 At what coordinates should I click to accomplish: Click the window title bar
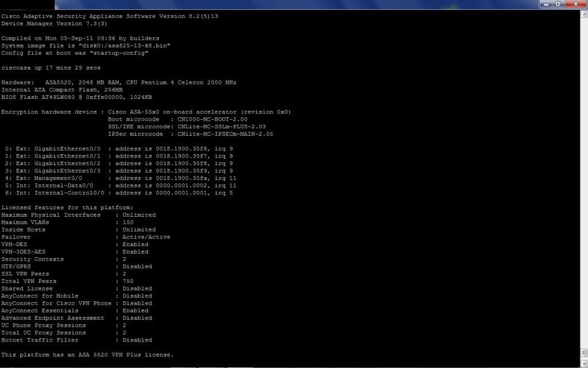click(287, 4)
